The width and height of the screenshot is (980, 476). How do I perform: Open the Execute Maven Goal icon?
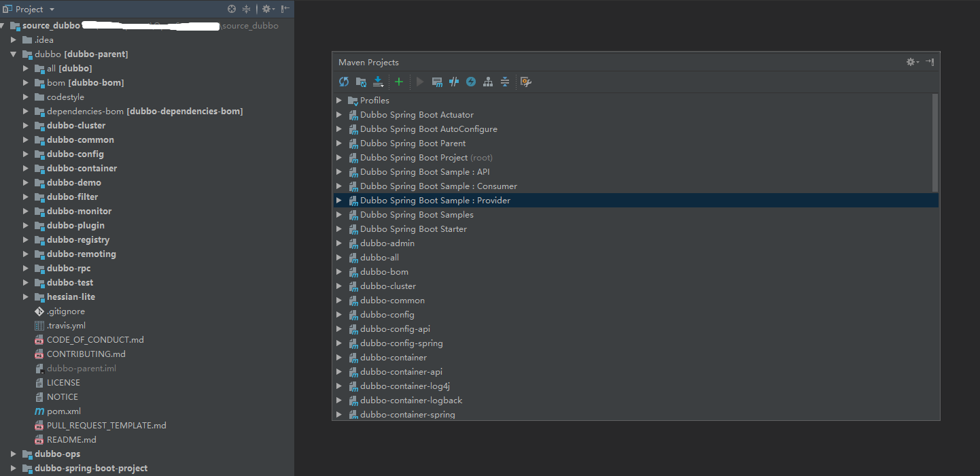(437, 82)
